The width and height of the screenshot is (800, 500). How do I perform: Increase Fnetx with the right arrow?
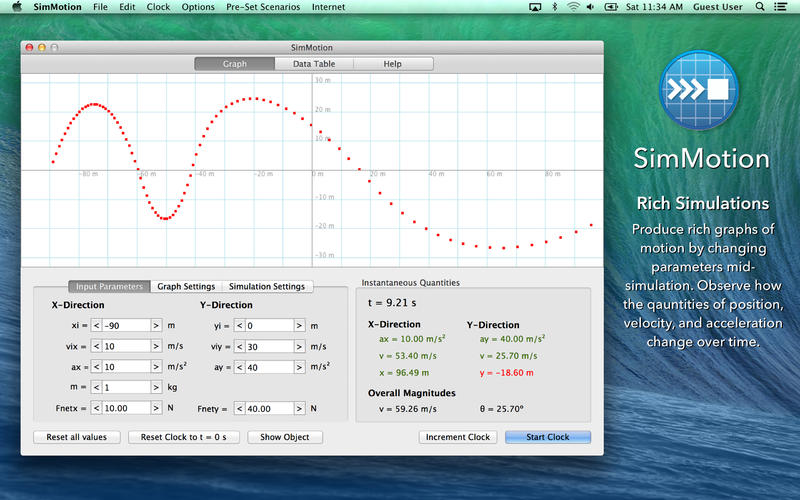156,408
